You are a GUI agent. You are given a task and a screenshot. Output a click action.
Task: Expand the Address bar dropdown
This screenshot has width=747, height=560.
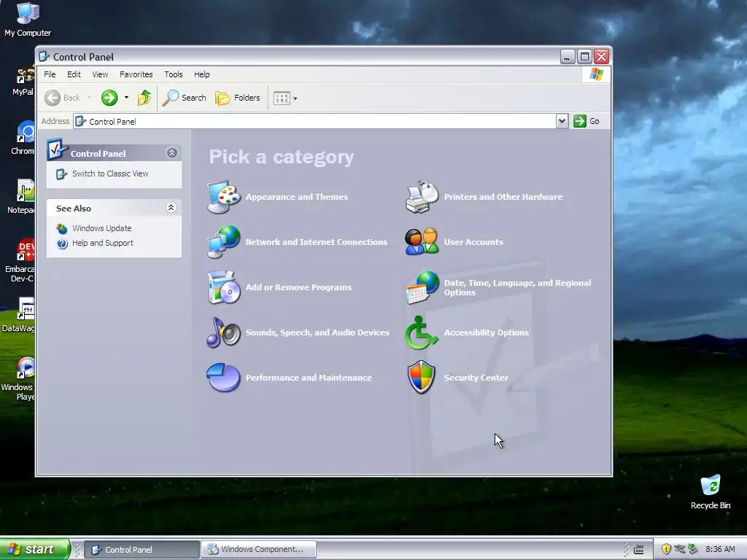(x=562, y=121)
